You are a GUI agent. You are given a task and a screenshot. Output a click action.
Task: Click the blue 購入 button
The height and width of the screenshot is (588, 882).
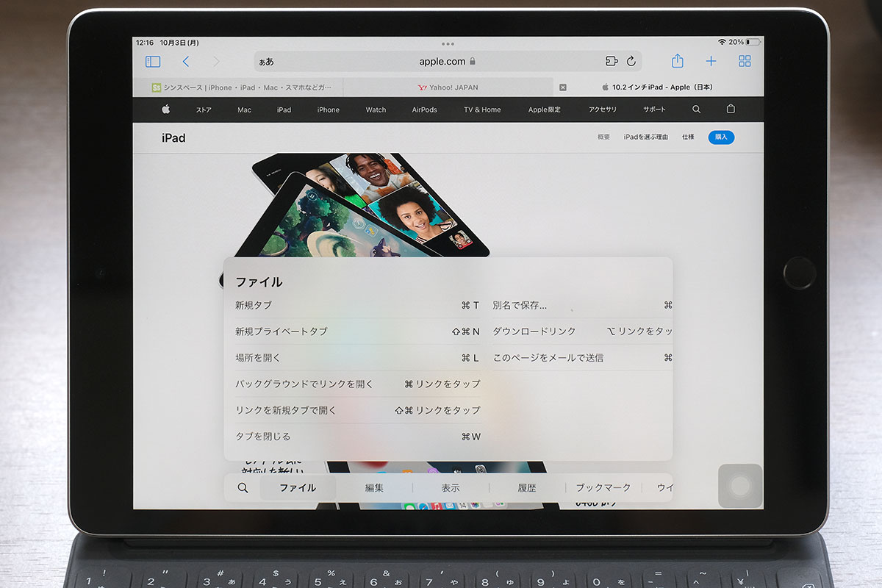point(721,137)
